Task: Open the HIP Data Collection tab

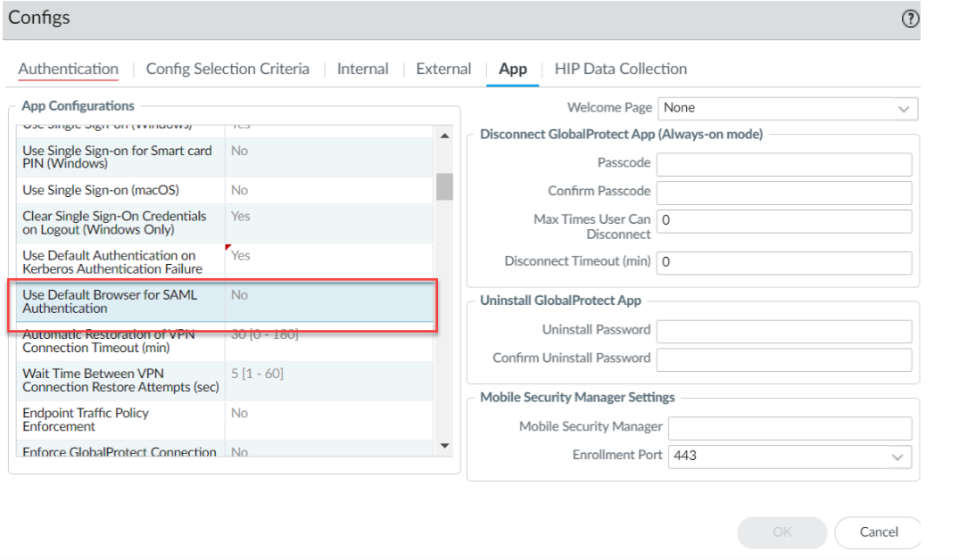Action: click(620, 69)
